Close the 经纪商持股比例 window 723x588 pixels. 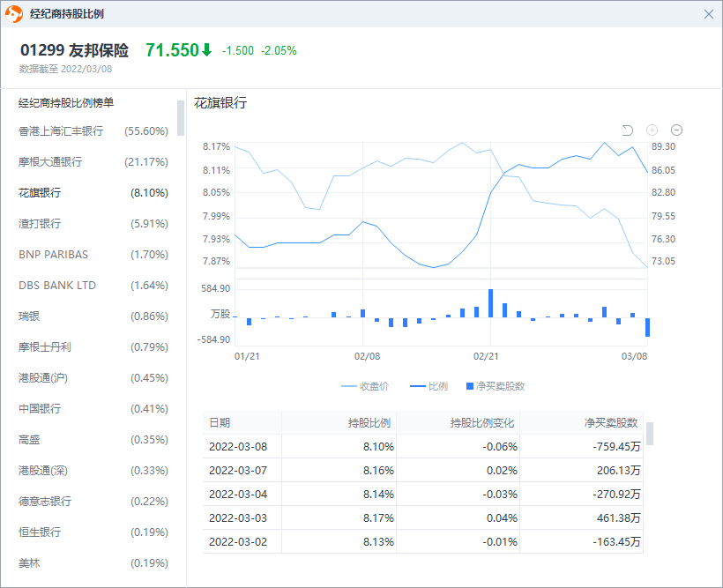coord(709,14)
